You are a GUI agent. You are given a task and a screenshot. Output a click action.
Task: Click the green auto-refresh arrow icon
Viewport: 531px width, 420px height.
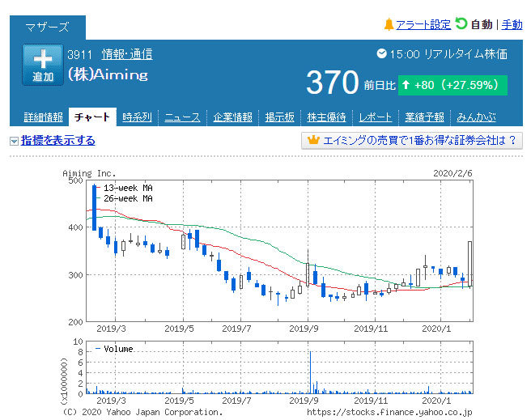click(461, 23)
